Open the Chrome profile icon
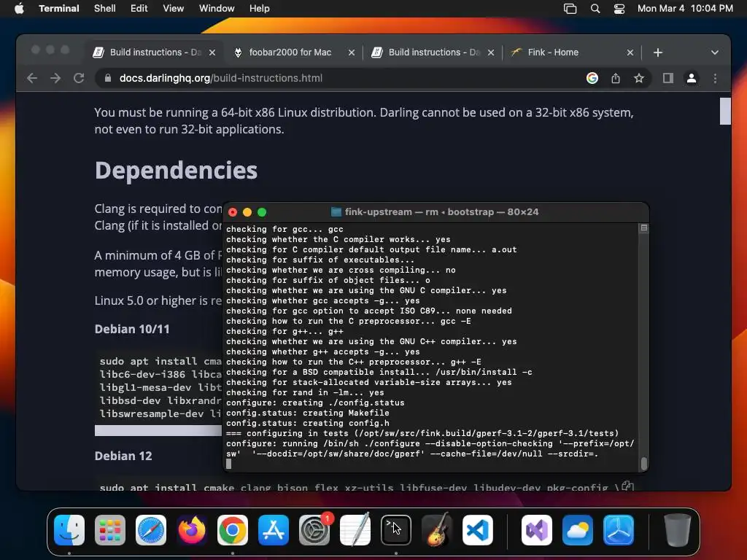Screen dimensions: 747x560 click(x=692, y=78)
